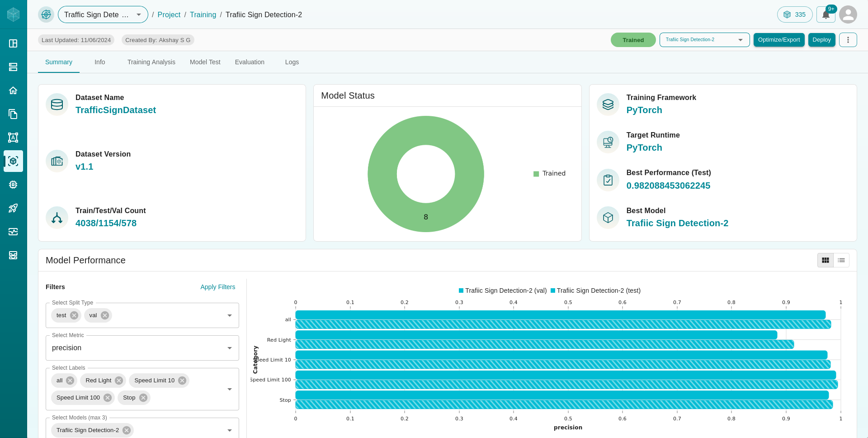The width and height of the screenshot is (868, 438).
Task: Switch to list view in Model Performance
Action: pyautogui.click(x=841, y=260)
